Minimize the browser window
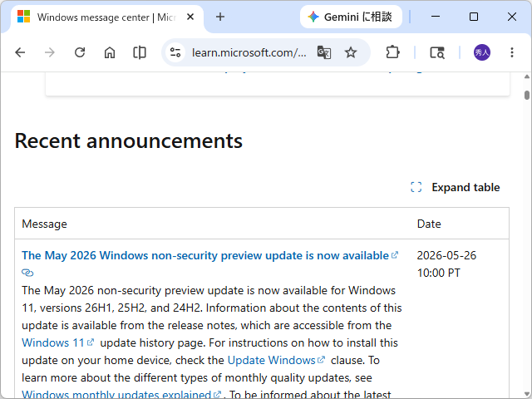 436,17
